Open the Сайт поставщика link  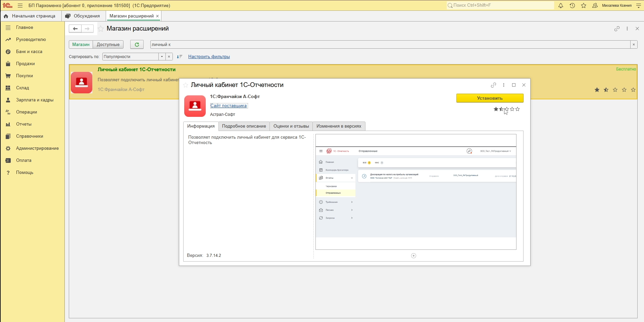[229, 106]
